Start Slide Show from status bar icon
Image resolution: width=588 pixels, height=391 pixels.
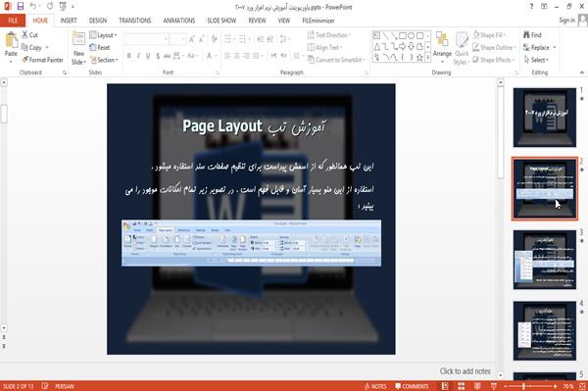coord(494,386)
